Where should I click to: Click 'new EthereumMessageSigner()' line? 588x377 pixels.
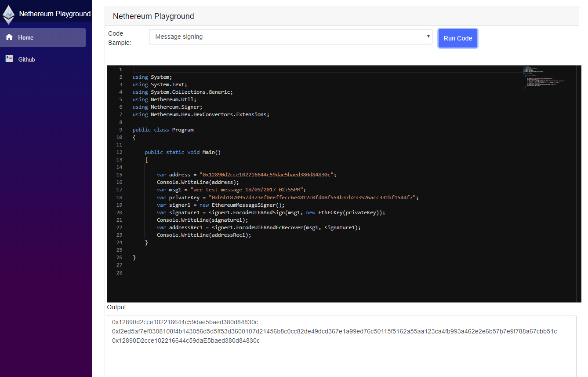[221, 205]
